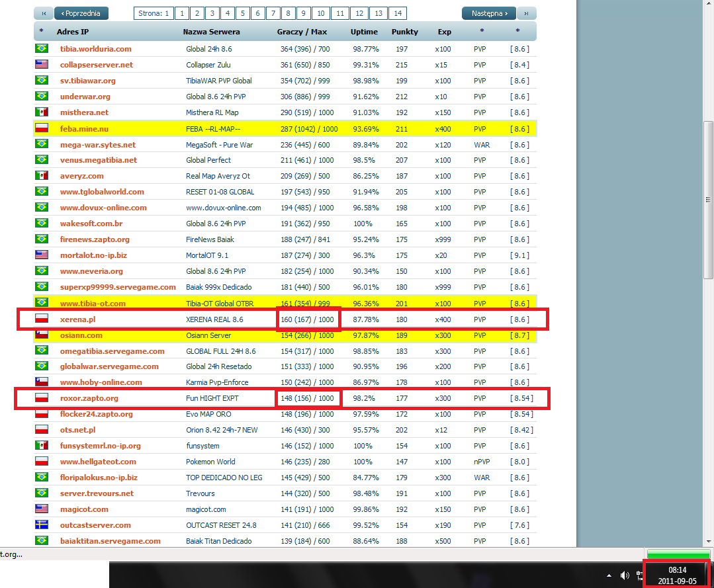The width and height of the screenshot is (714, 588).
Task: Click the flag icon beside roxor.zapto.org
Action: [x=42, y=398]
